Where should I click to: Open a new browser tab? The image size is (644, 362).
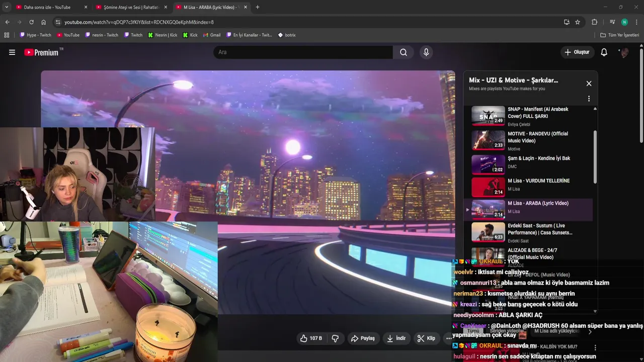point(258,7)
